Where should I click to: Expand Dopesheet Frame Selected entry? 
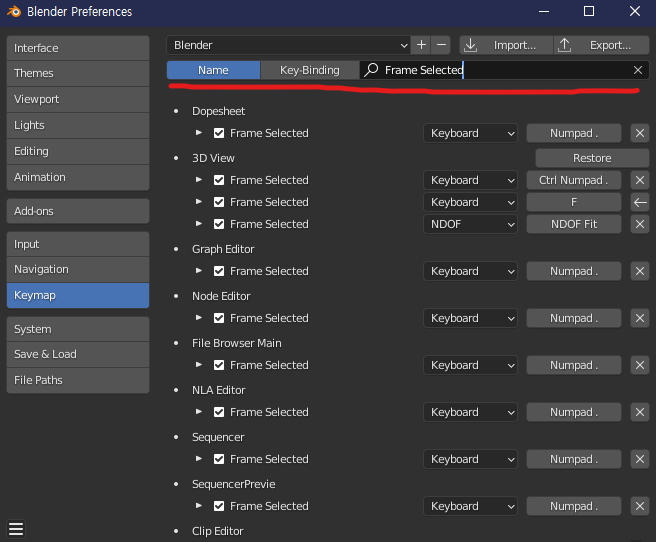click(199, 133)
